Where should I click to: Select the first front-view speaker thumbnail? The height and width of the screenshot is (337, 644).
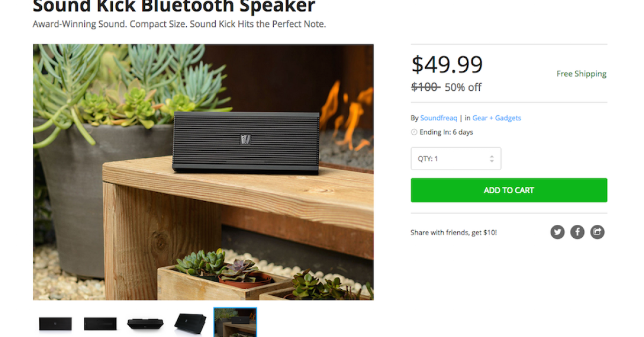coord(55,324)
